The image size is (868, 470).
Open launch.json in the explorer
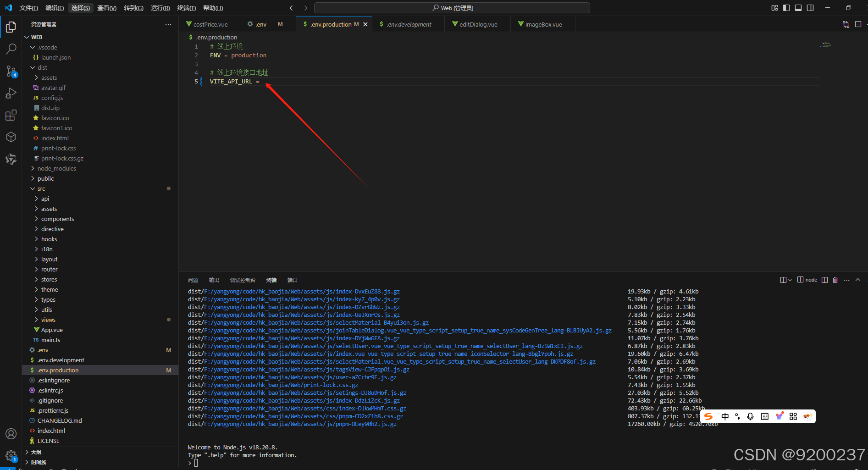click(100, 57)
